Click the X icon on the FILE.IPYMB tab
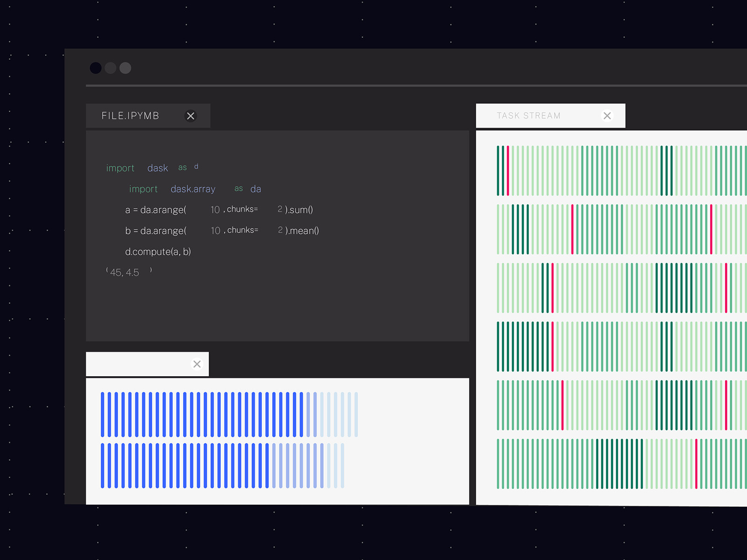This screenshot has width=747, height=560. [190, 116]
